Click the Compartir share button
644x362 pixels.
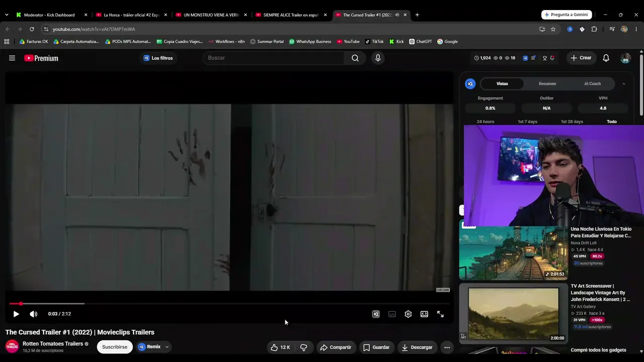[x=336, y=347]
